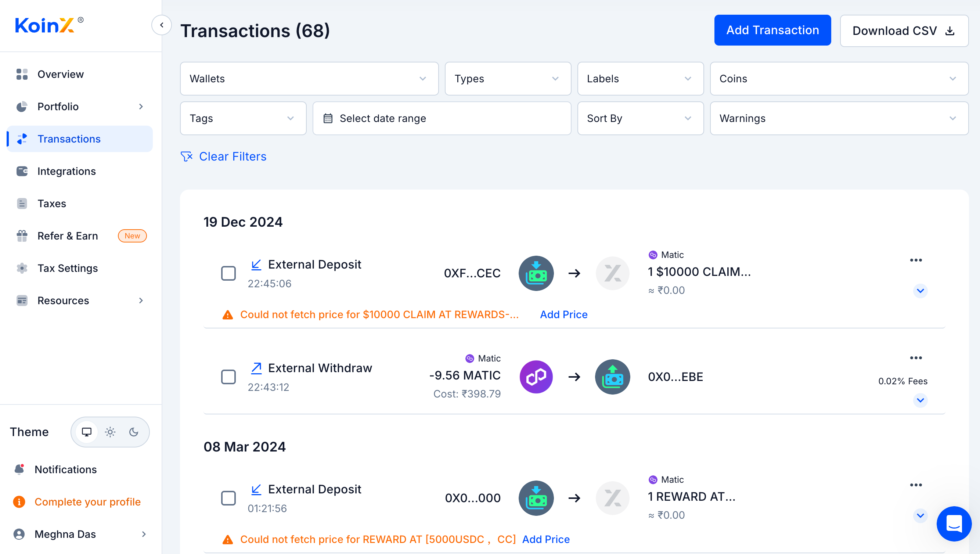The width and height of the screenshot is (980, 554).
Task: Open three-dot menu for 19 Dec deposit
Action: pos(916,260)
